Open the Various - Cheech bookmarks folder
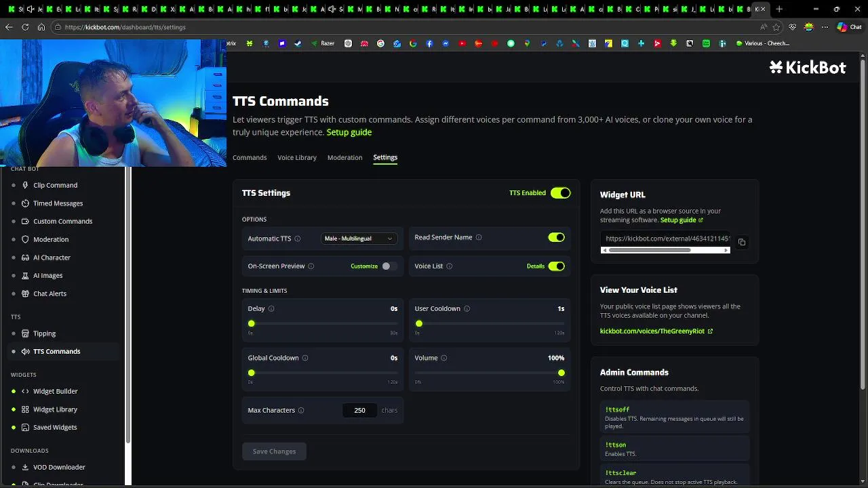Viewport: 868px width, 488px height. (763, 43)
